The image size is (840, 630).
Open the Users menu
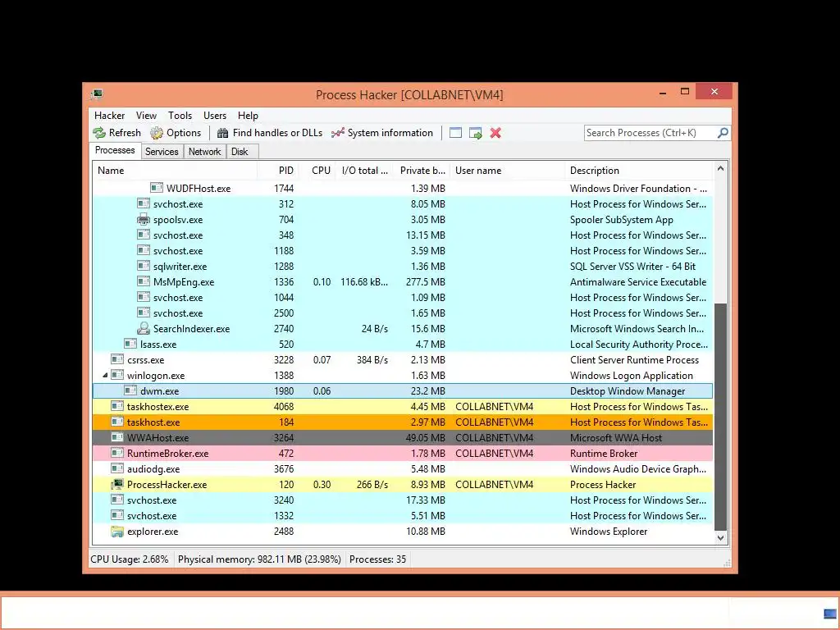(x=215, y=116)
